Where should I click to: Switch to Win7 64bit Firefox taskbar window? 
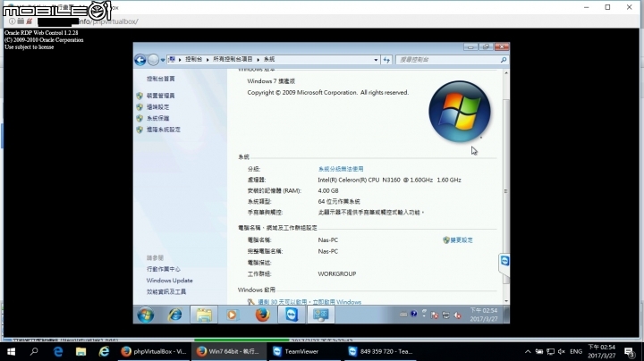click(x=230, y=351)
